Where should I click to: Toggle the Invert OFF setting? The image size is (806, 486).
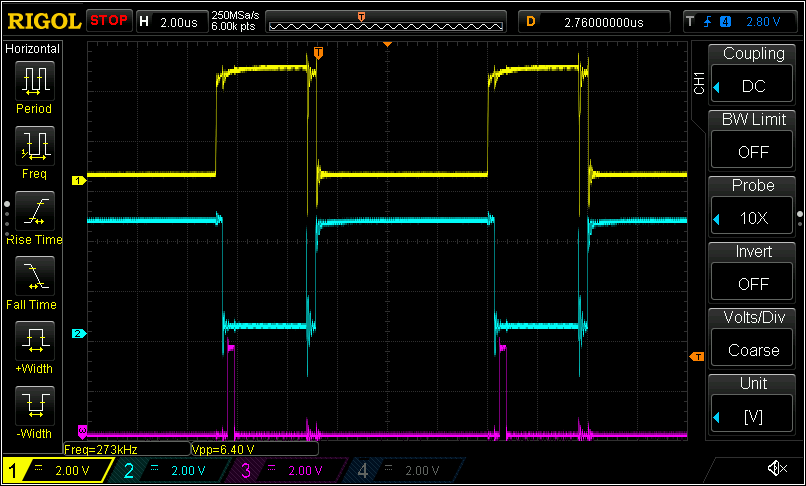(753, 273)
